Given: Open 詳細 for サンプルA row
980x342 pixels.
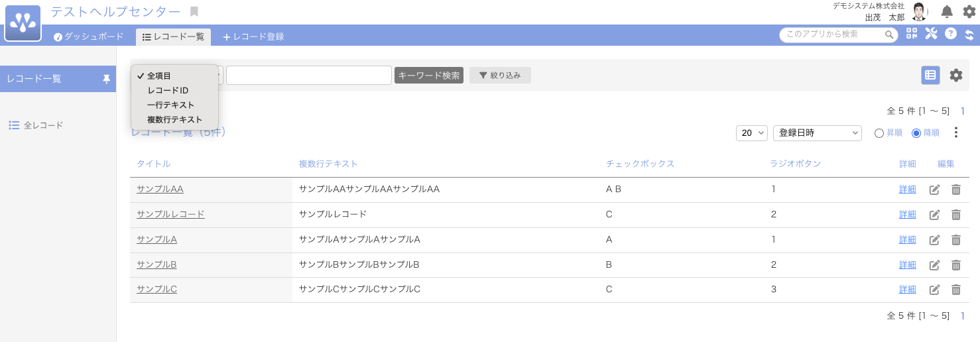Looking at the screenshot, I should 907,240.
